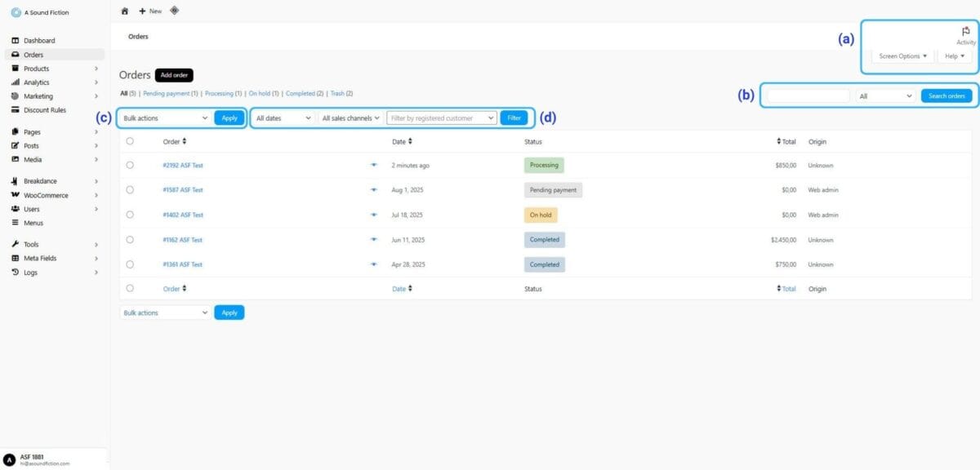Open order #1587 ASF Test link
This screenshot has height=470, width=980.
point(183,190)
